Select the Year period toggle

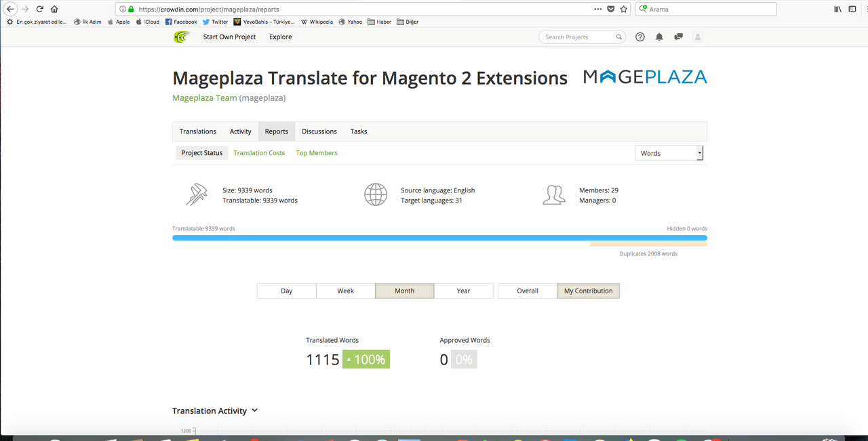[x=463, y=291]
